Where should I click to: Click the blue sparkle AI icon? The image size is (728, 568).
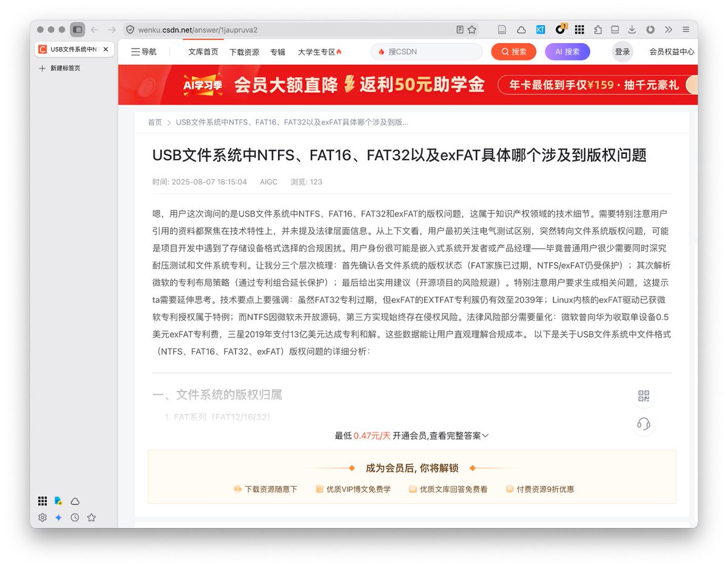point(59,518)
